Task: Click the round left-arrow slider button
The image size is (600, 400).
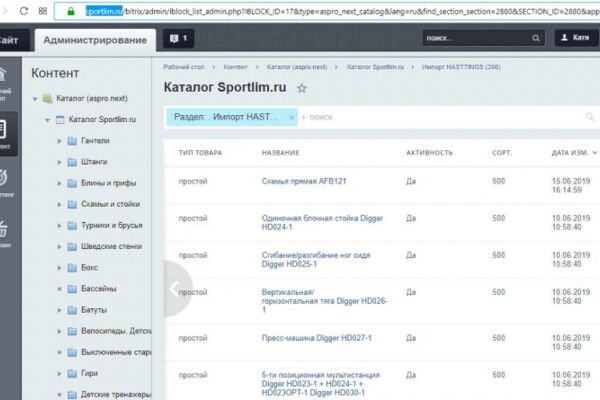Action: point(178,289)
